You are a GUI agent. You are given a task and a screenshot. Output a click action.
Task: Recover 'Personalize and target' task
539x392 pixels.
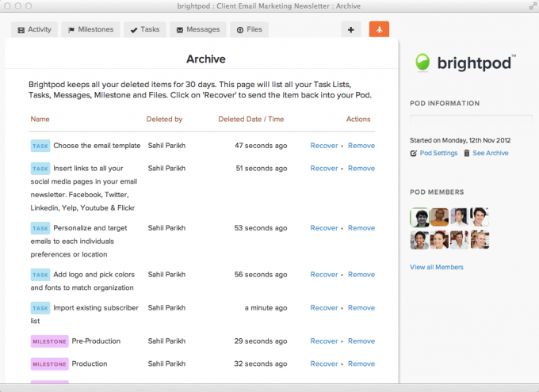(x=324, y=228)
